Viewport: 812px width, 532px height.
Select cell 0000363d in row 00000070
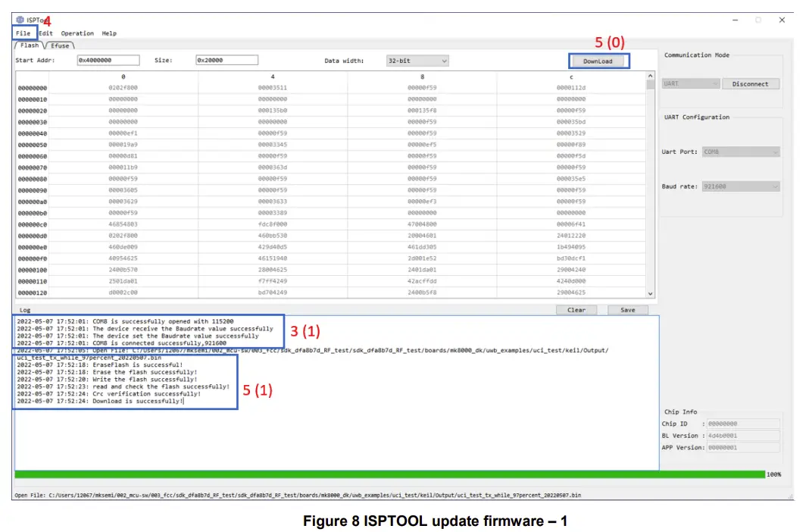pyautogui.click(x=273, y=167)
